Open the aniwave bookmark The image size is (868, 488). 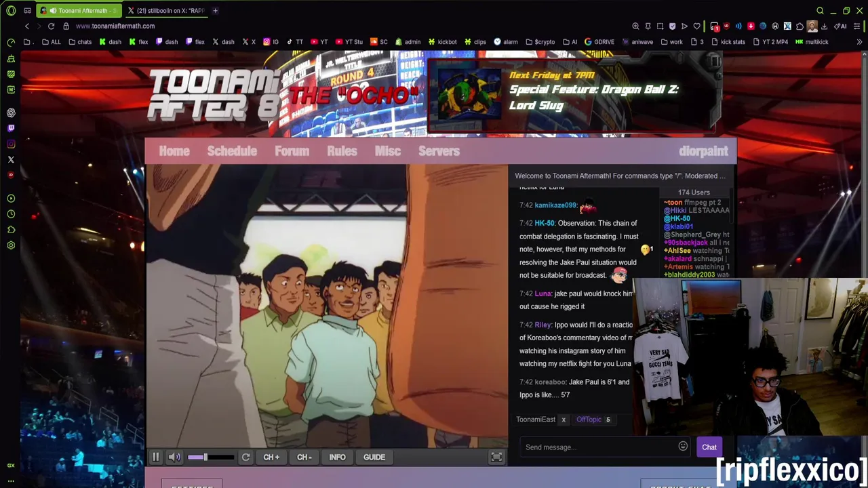[637, 42]
